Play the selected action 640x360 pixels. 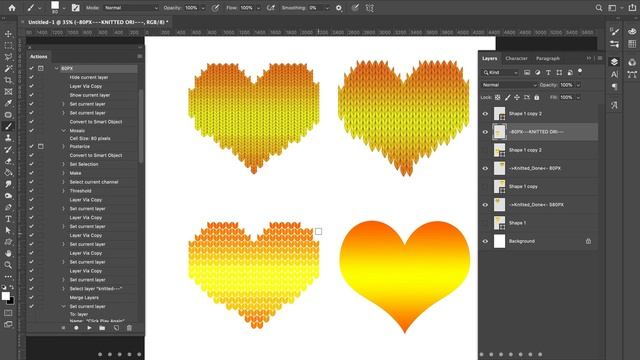click(89, 328)
